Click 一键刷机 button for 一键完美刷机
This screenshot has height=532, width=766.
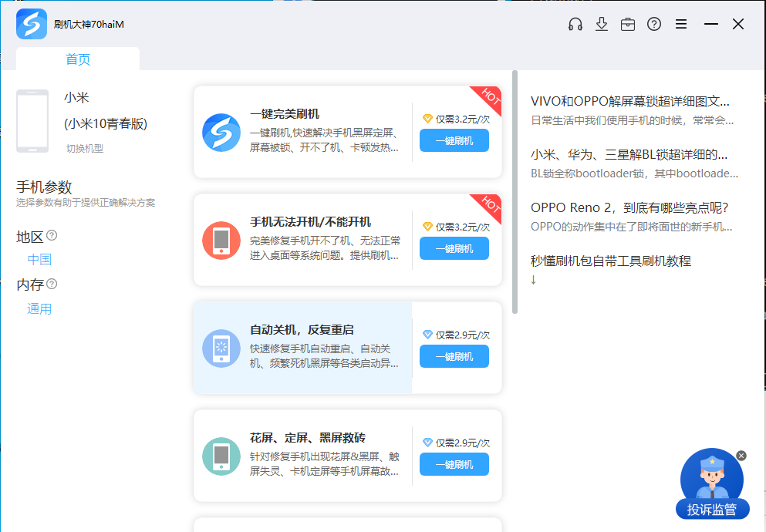click(x=454, y=140)
